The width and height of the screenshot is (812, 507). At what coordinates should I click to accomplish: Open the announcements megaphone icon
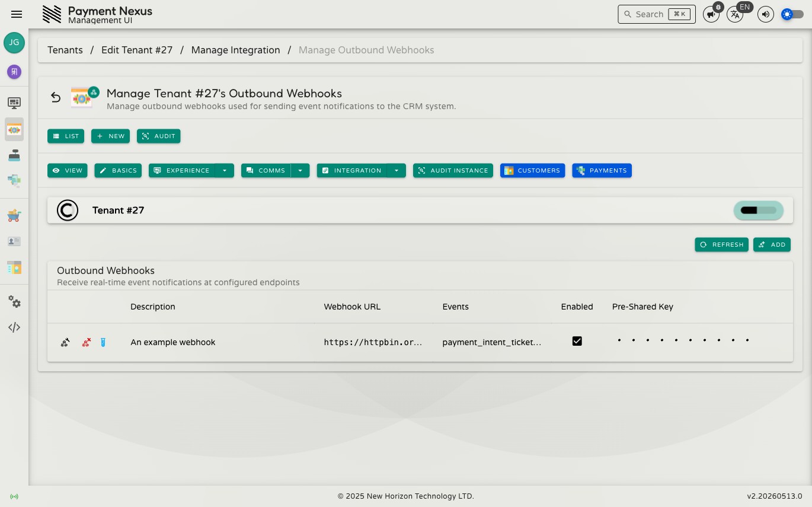pos(711,14)
